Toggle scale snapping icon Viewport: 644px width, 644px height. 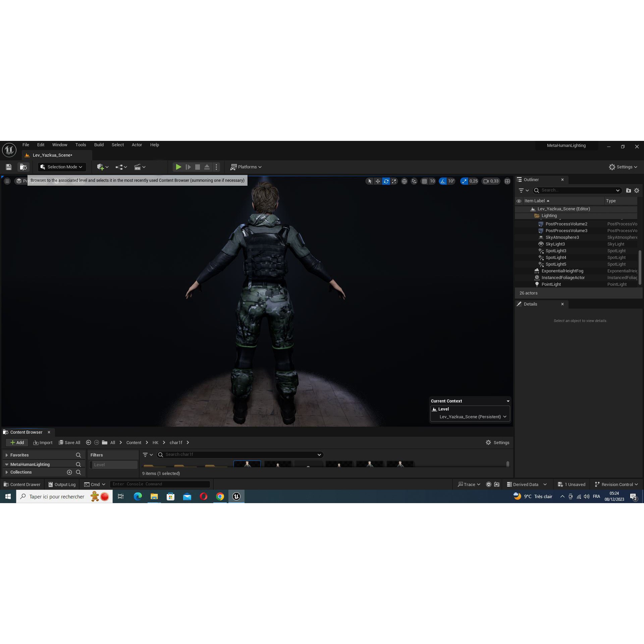coord(464,181)
